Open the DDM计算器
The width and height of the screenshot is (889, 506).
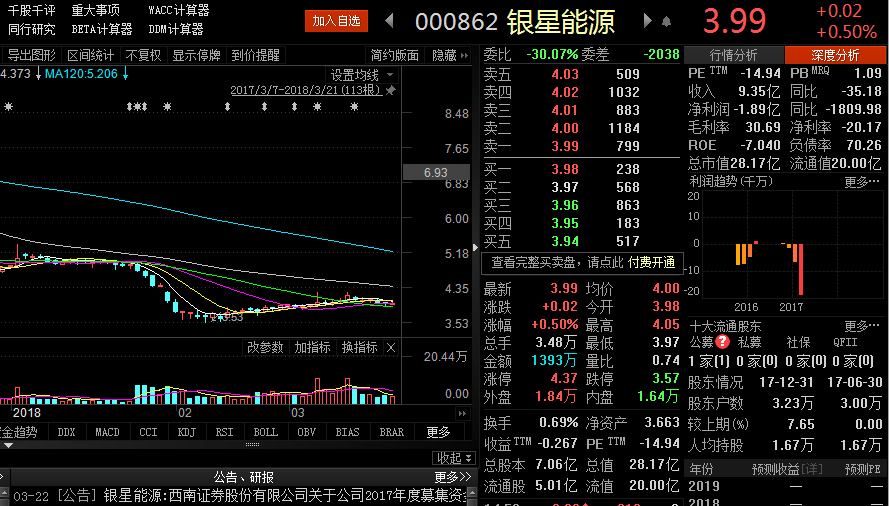176,29
